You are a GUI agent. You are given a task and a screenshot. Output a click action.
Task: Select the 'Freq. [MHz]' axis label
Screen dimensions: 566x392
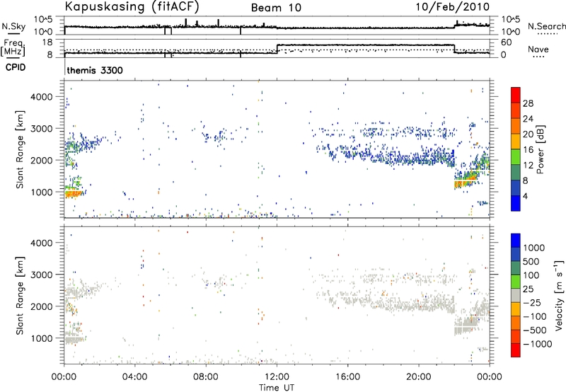13,47
